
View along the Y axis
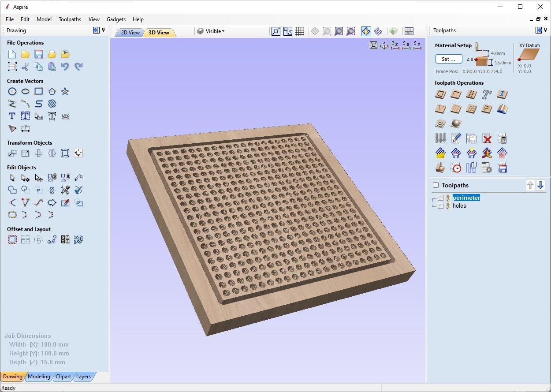click(417, 45)
